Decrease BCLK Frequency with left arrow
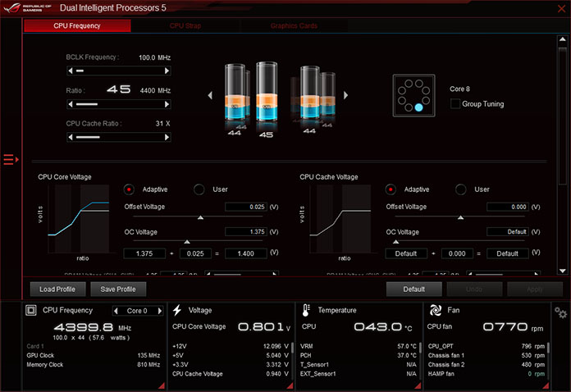571x392 pixels. tap(71, 71)
